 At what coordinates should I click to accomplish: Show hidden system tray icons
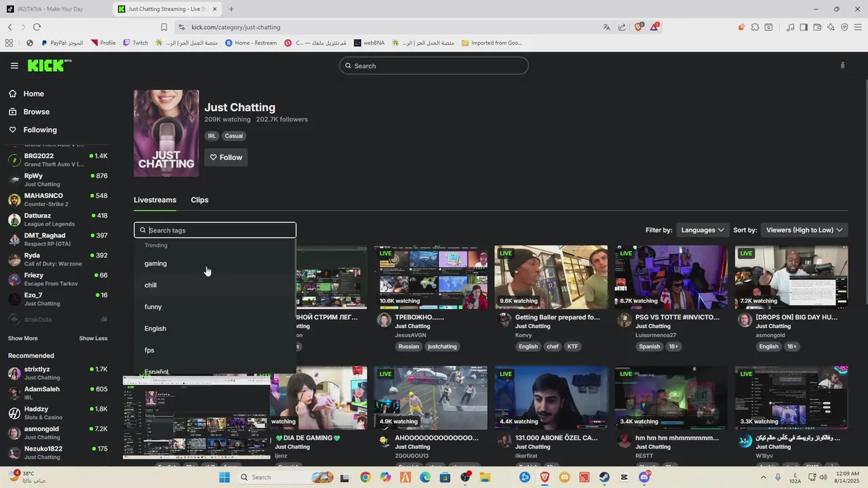(x=764, y=477)
